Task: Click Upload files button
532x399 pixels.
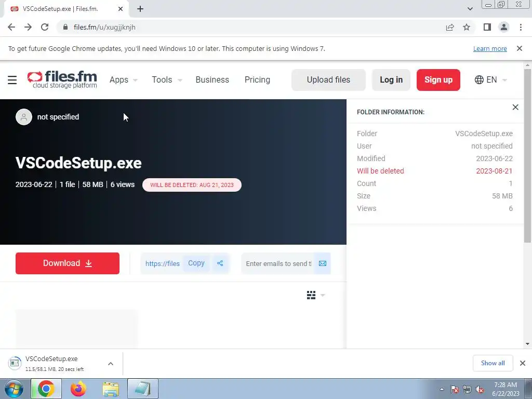Action: point(328,80)
